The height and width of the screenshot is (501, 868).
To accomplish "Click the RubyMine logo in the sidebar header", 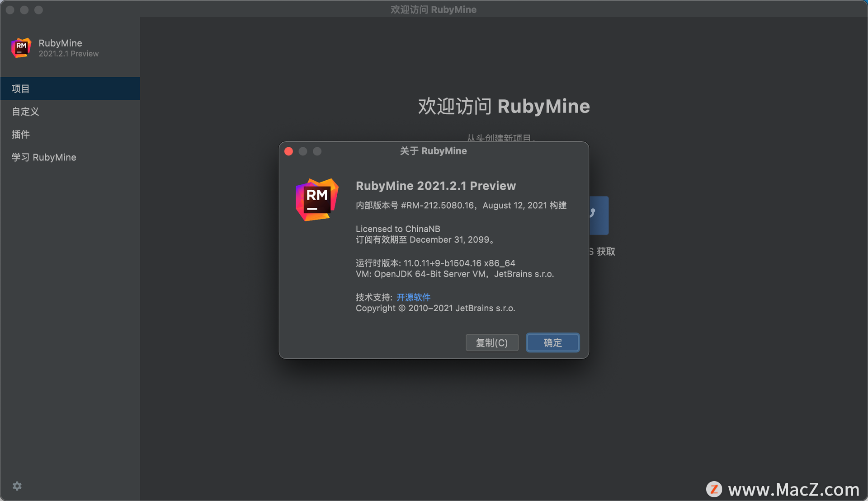I will click(x=21, y=47).
